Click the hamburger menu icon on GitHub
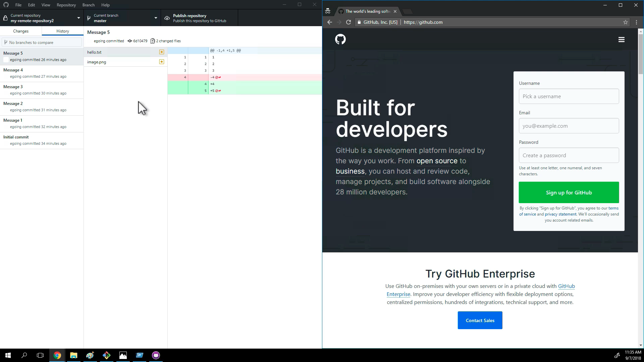644x362 pixels. pos(622,40)
